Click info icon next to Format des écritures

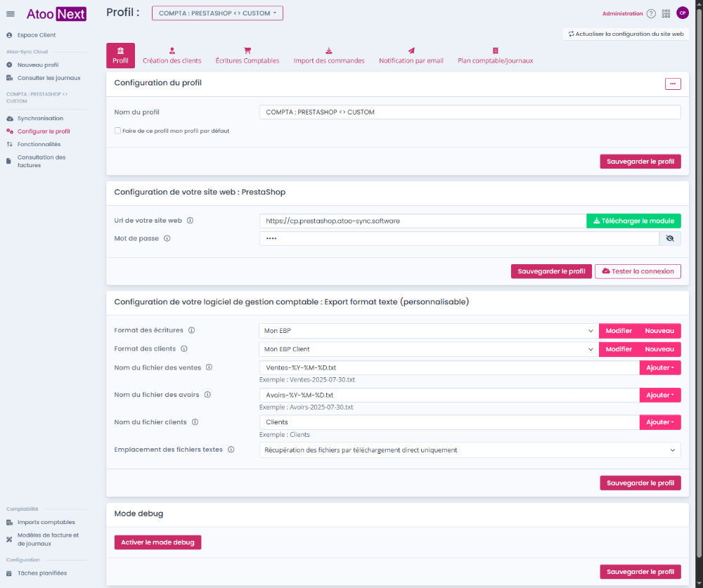tap(191, 330)
